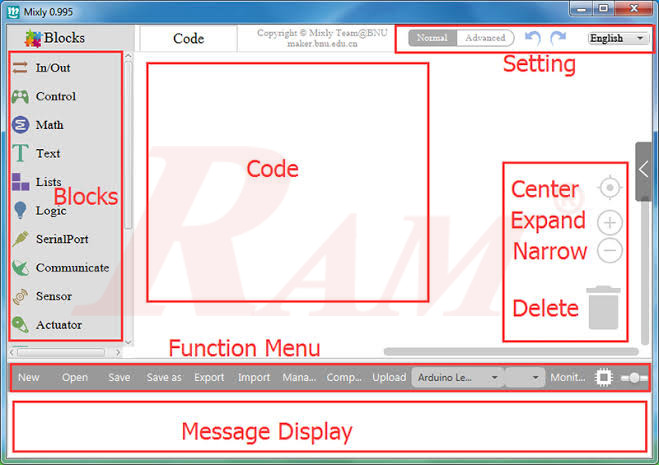The height and width of the screenshot is (465, 659).
Task: Click the undo arrow icon
Action: tap(533, 38)
